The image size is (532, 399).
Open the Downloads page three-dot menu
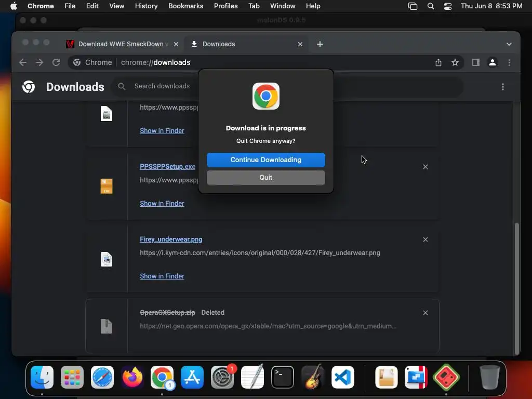(x=503, y=87)
